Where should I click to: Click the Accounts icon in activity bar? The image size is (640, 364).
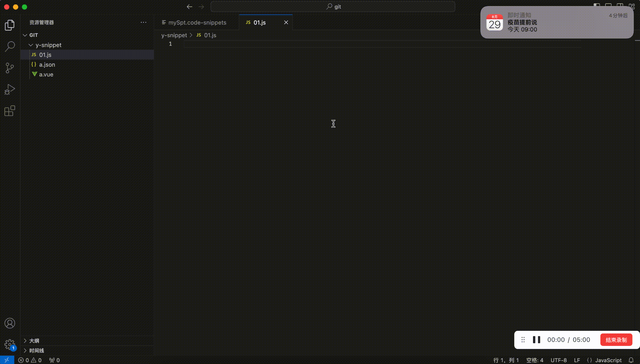10,323
